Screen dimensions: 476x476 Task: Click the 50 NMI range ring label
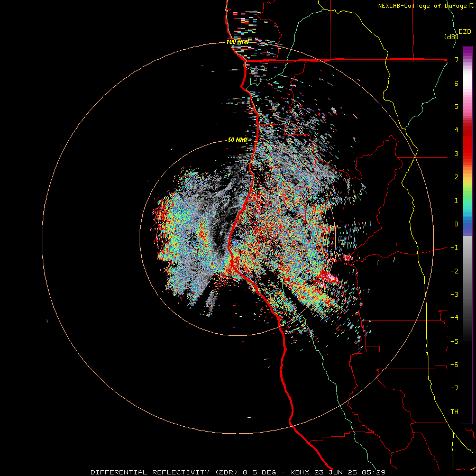[237, 140]
